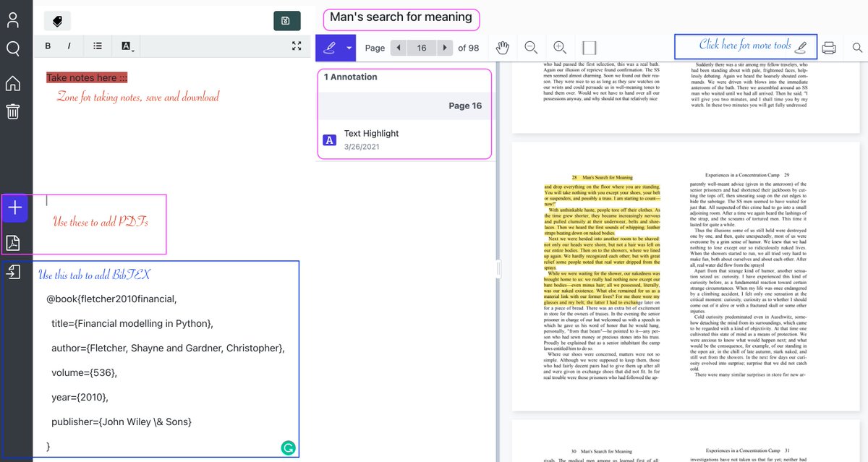Expand notes editor to fullscreen

(297, 46)
